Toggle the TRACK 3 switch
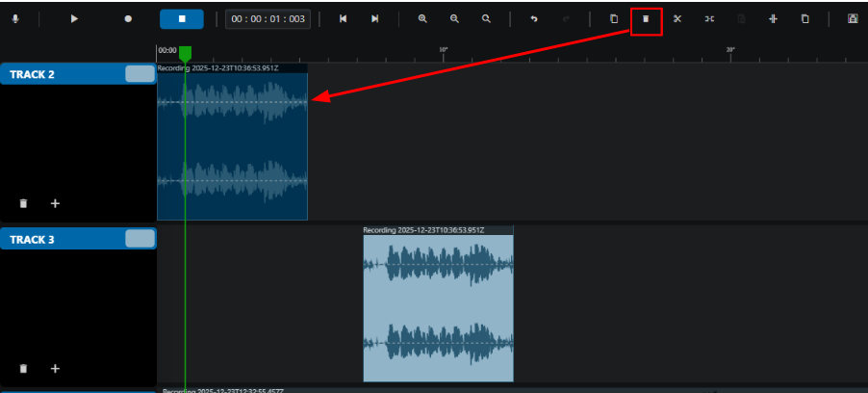This screenshot has width=868, height=393. (140, 239)
